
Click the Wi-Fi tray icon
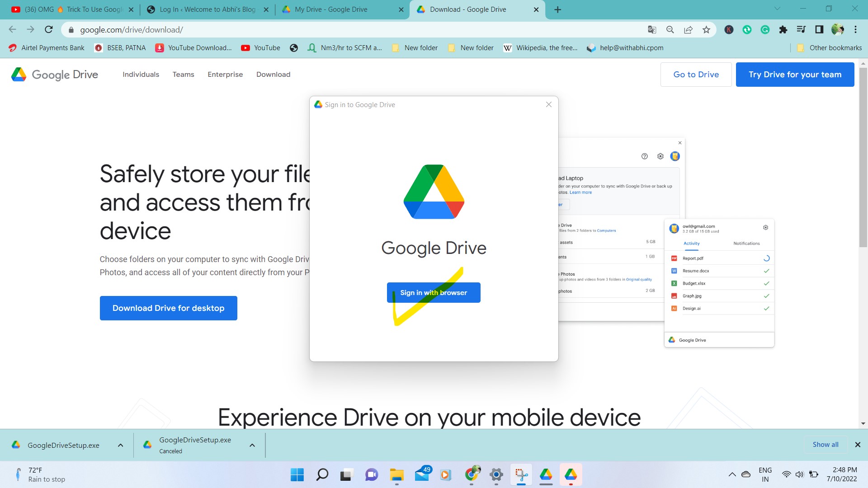click(x=787, y=474)
